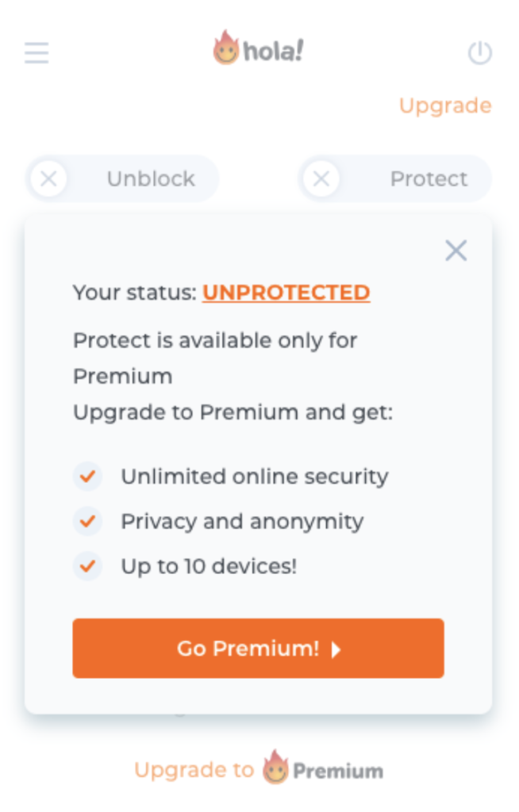This screenshot has height=812, width=519.
Task: Click the UNPROTECTED status link
Action: click(x=286, y=293)
